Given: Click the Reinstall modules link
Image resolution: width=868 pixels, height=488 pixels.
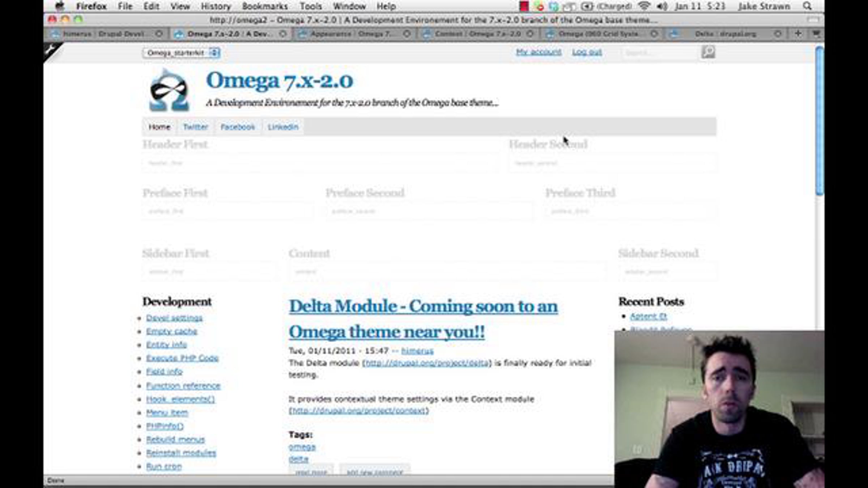Looking at the screenshot, I should [181, 453].
